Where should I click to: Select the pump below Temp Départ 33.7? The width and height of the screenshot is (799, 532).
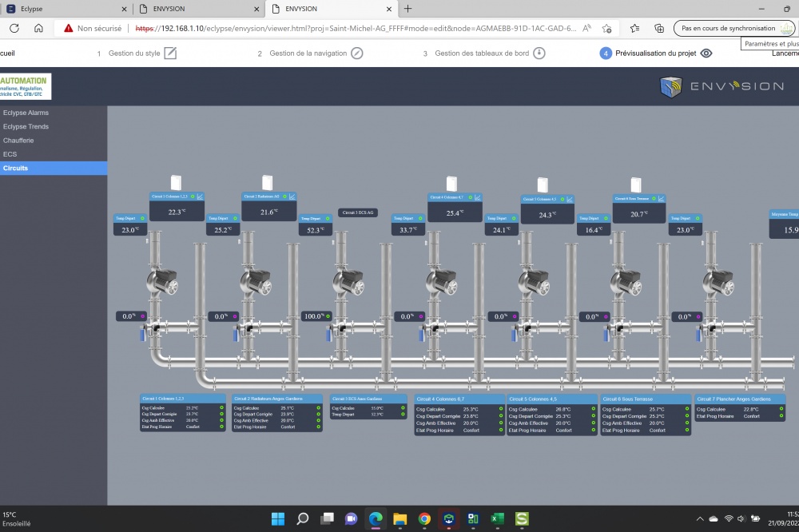pos(441,282)
